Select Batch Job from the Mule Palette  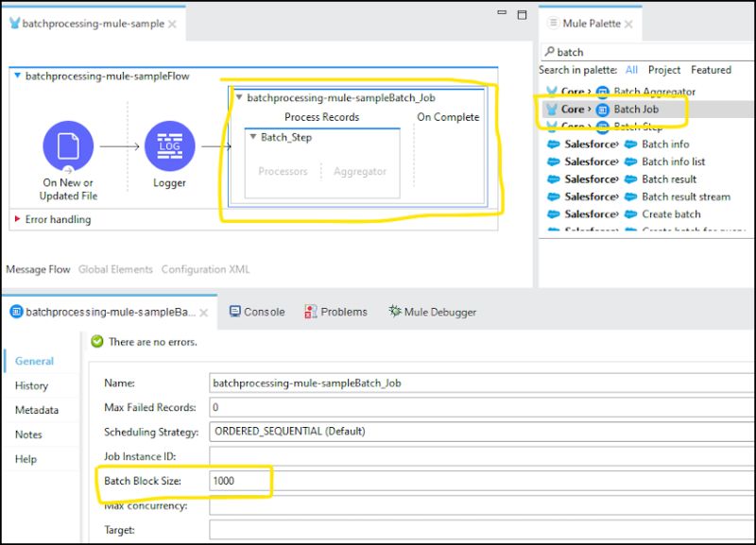(x=653, y=109)
